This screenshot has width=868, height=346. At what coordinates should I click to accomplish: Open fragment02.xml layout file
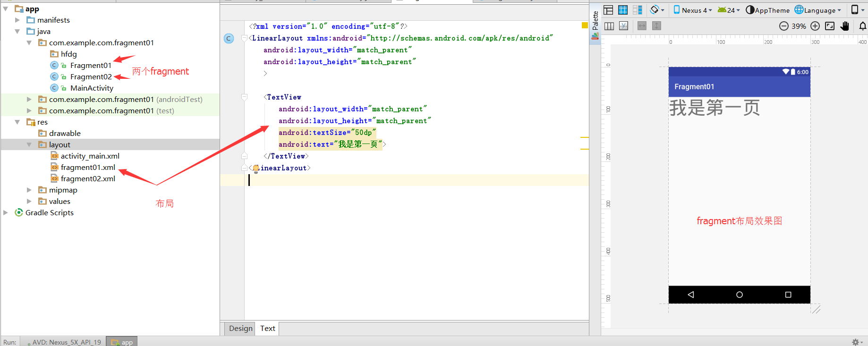(83, 178)
